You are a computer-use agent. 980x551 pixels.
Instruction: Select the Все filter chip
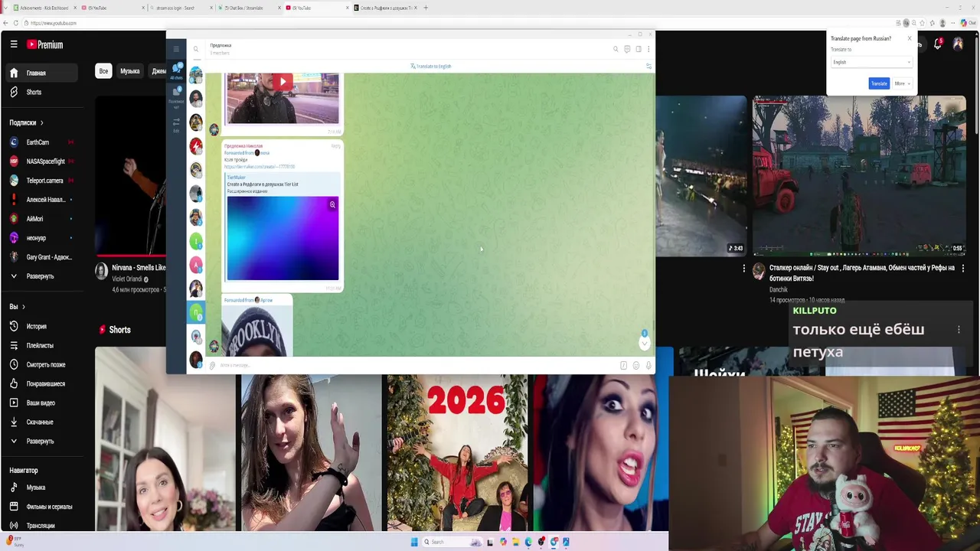point(103,71)
